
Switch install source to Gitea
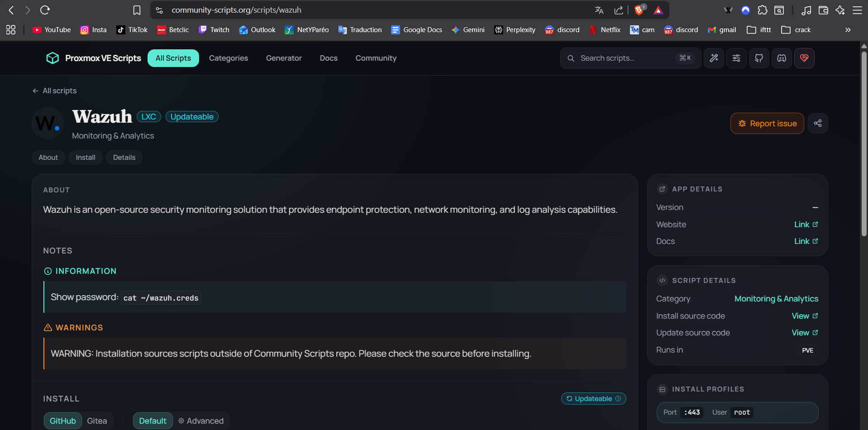(x=97, y=421)
